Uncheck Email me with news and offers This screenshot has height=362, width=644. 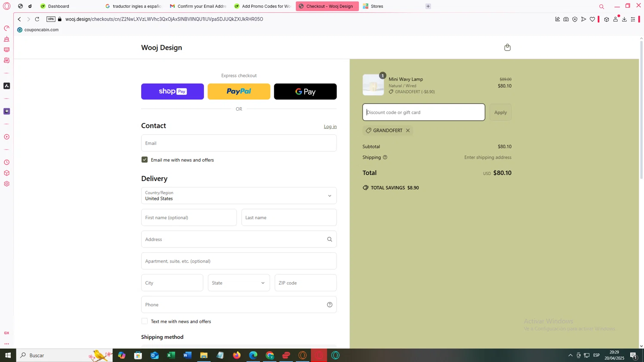[x=145, y=160]
